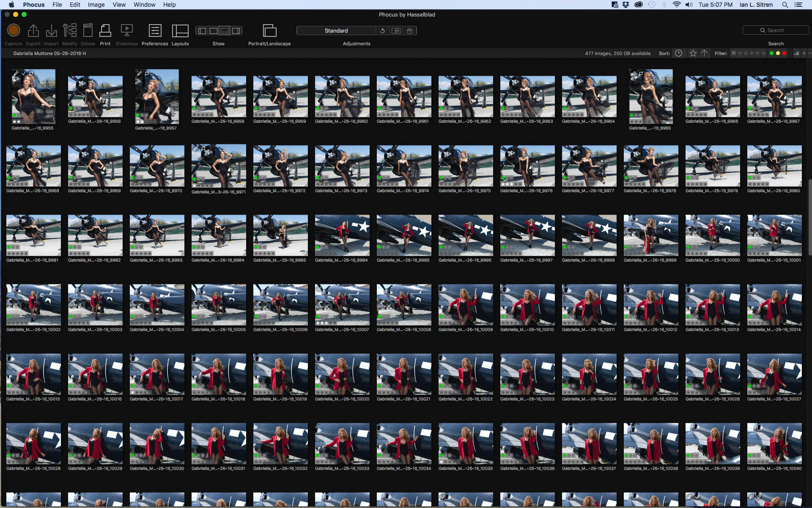Click the Print toolbar icon
Viewport: 812px width, 508px height.
(x=105, y=30)
